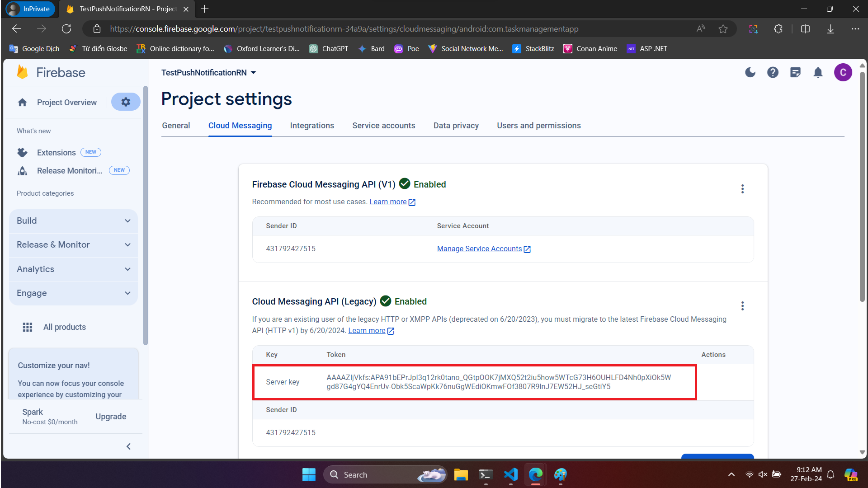Viewport: 868px width, 488px height.
Task: Open project settings gear icon
Action: pyautogui.click(x=126, y=102)
